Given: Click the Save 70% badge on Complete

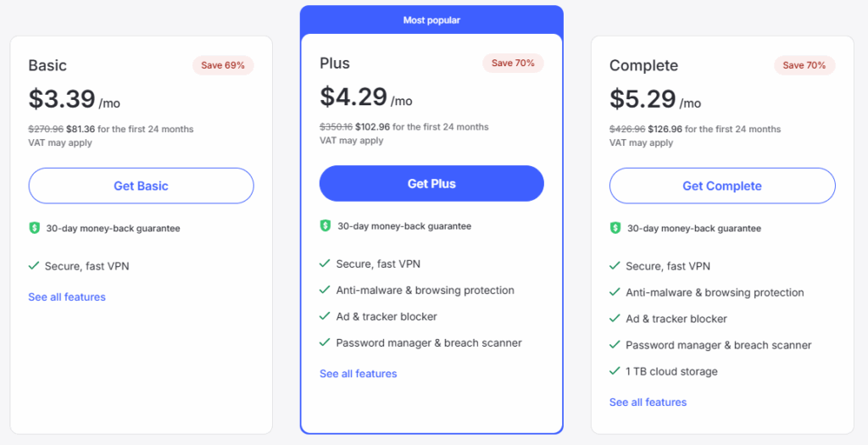Looking at the screenshot, I should [804, 65].
